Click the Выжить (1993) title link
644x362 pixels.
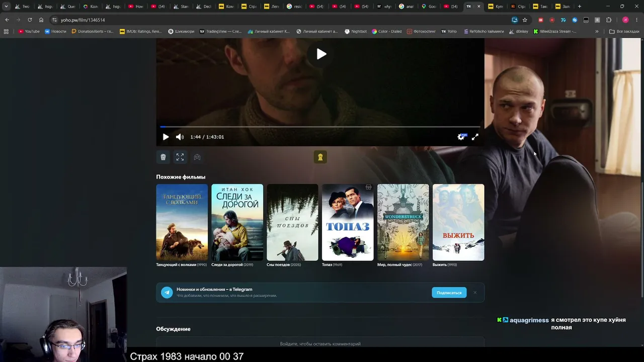[445, 265]
